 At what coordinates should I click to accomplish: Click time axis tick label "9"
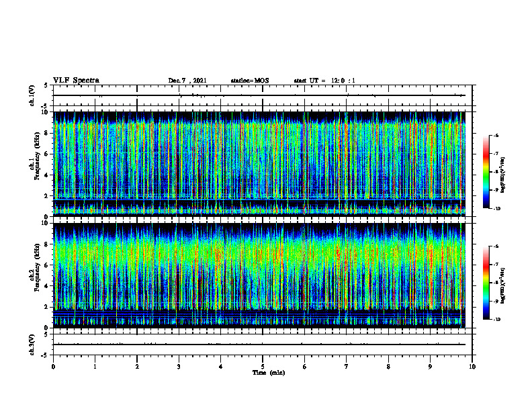(430, 367)
